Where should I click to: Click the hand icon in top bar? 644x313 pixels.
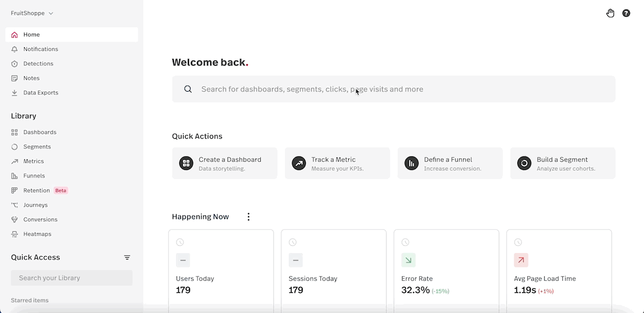click(610, 13)
